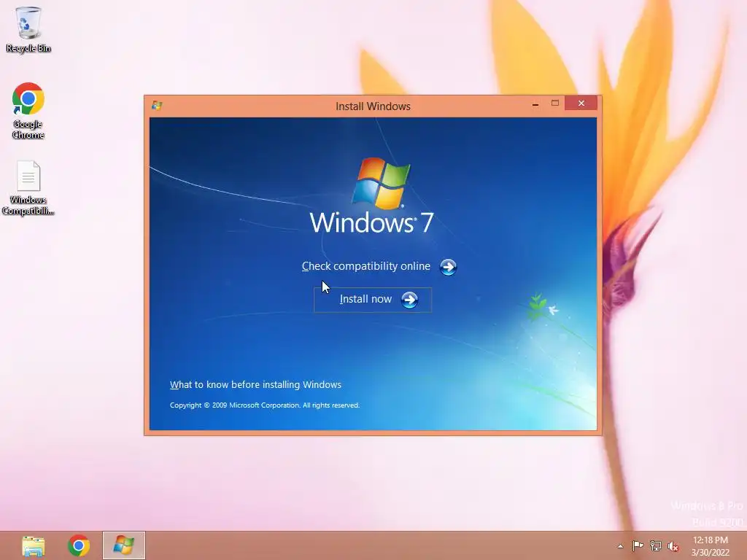
Task: Open the Recycle Bin desktop icon
Action: (x=28, y=29)
